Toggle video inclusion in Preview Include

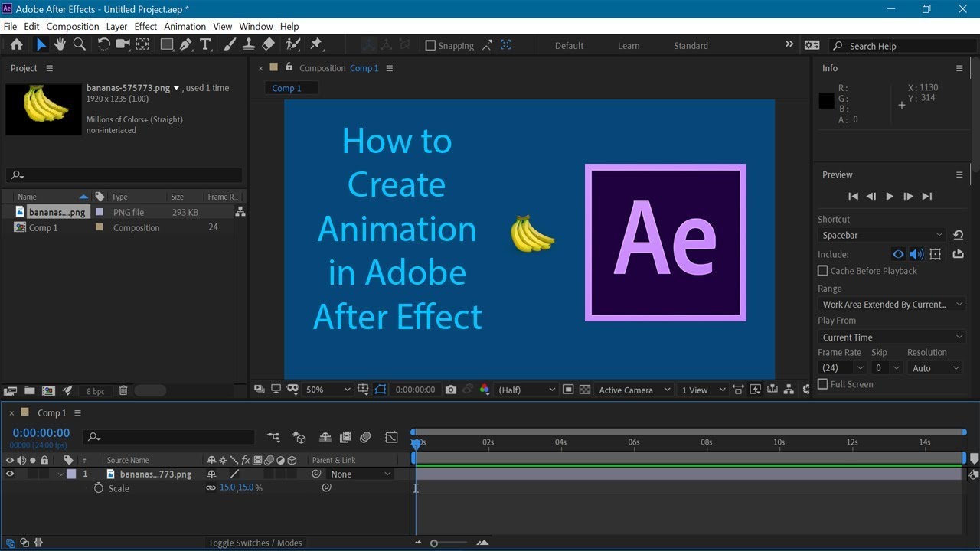pyautogui.click(x=899, y=254)
